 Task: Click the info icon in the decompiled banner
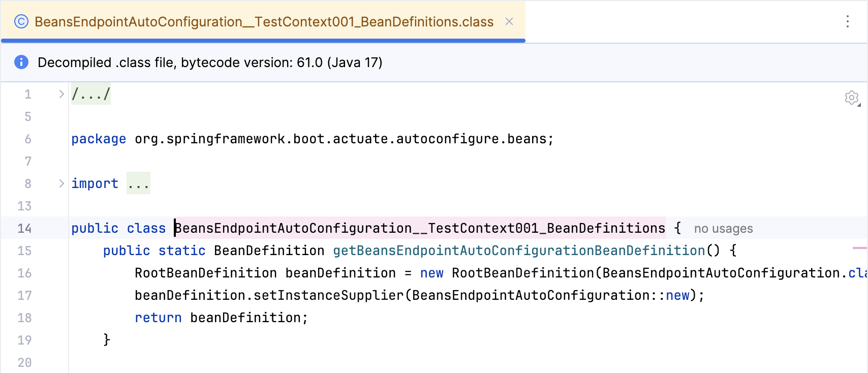[21, 62]
